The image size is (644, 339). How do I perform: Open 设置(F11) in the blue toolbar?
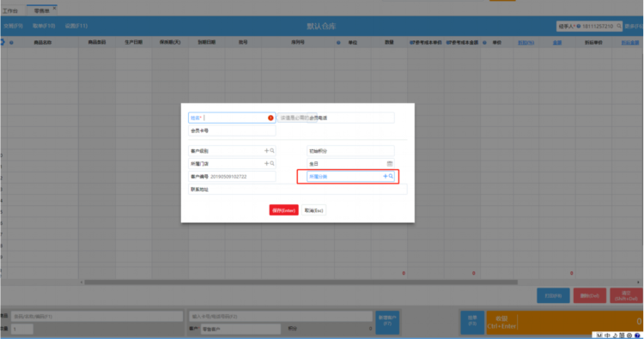76,26
